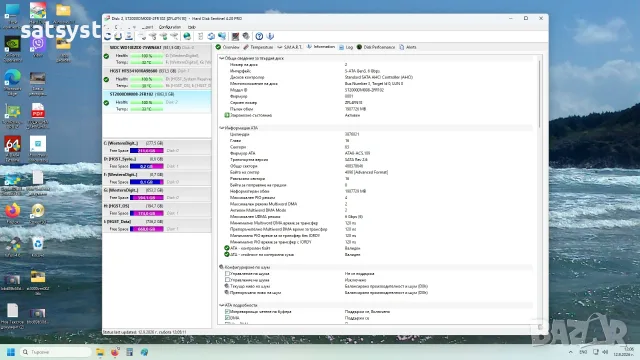Open Windows Start button on taskbar
Viewport: 640px width, 360px height.
(x=11, y=352)
